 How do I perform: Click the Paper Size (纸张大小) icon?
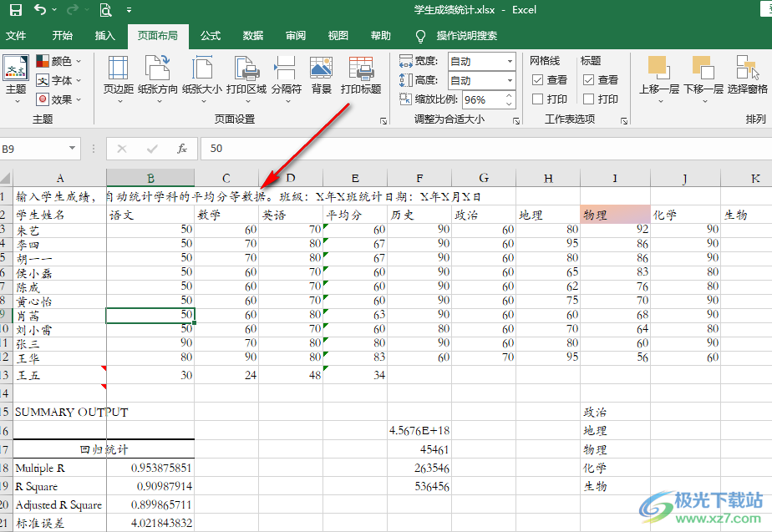[202, 68]
